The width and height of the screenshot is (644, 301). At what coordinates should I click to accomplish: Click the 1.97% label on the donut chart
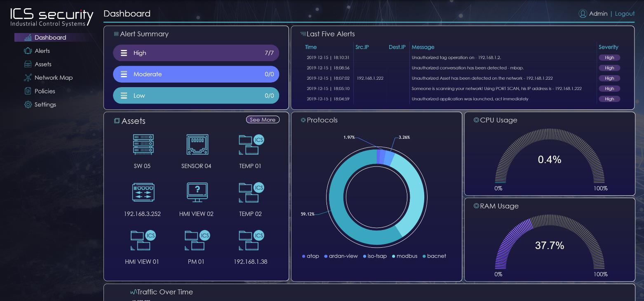[349, 137]
